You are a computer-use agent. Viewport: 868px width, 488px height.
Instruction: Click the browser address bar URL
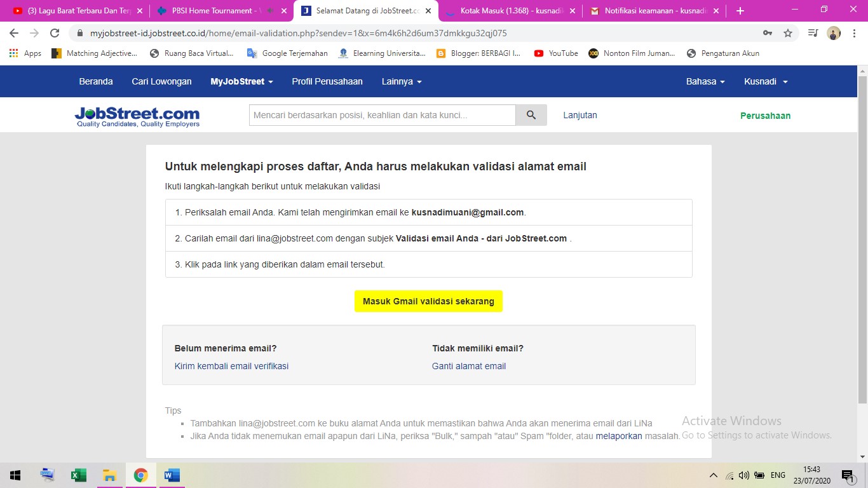[299, 33]
